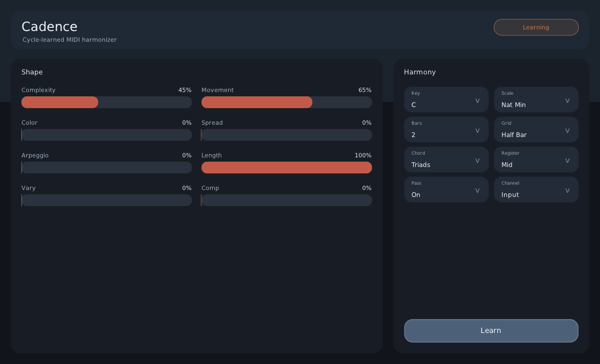The height and width of the screenshot is (364, 600).
Task: Set the Color slider
Action: point(107,135)
